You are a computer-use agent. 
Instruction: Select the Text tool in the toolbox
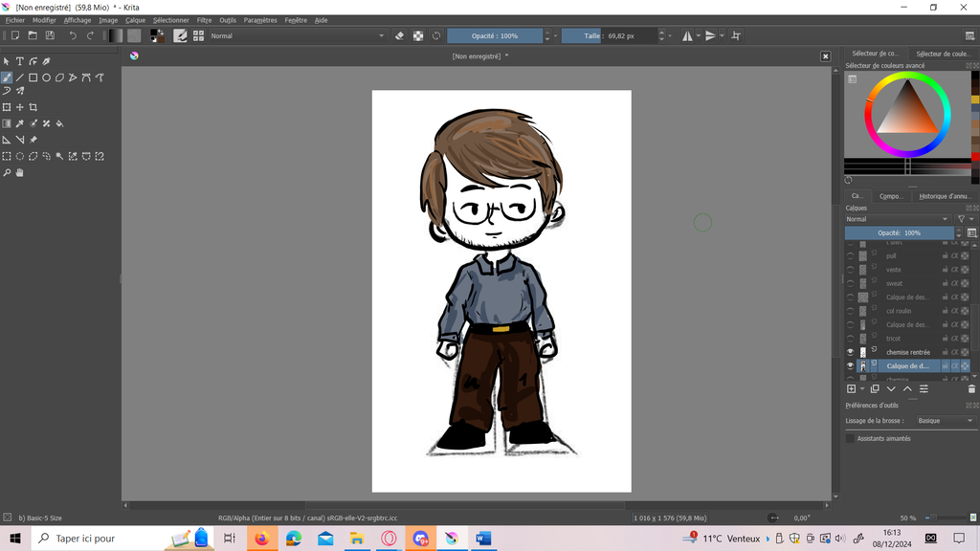19,61
